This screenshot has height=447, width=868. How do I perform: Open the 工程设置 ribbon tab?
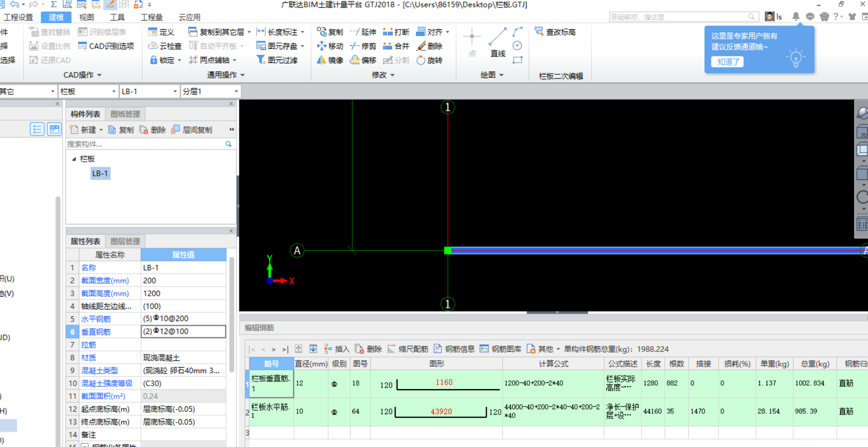19,17
